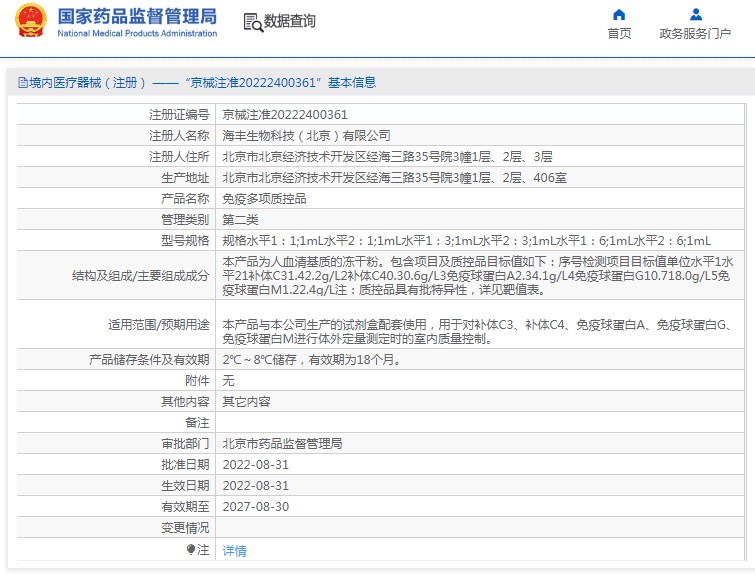
Task: Click the lightbulb icon beside 注
Action: [191, 549]
